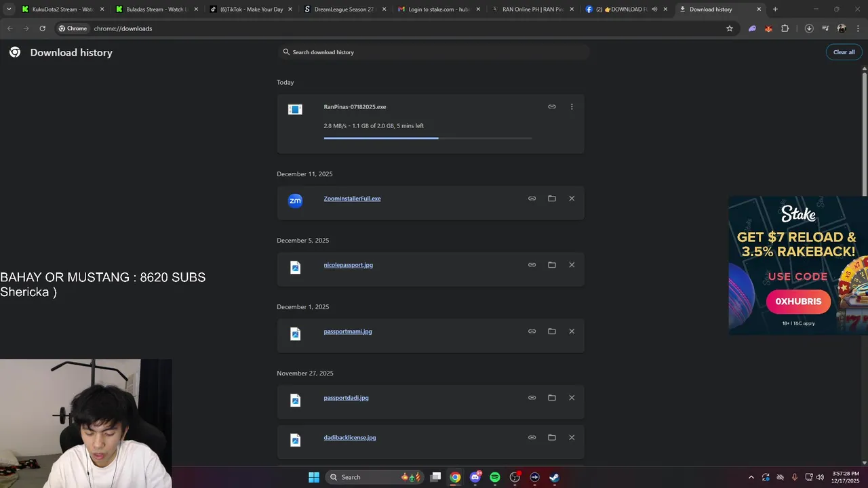Open the ZoomInstallerFull.exe file link
The width and height of the screenshot is (868, 488).
click(352, 199)
